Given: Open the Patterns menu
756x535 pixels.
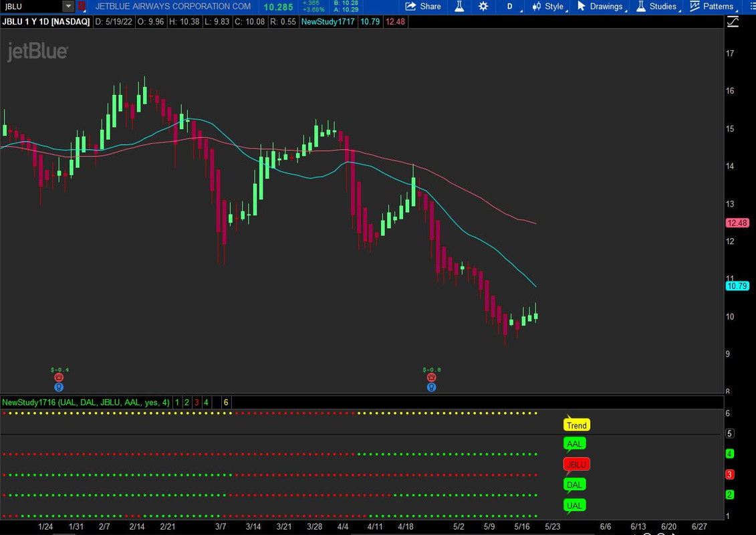Looking at the screenshot, I should [713, 7].
